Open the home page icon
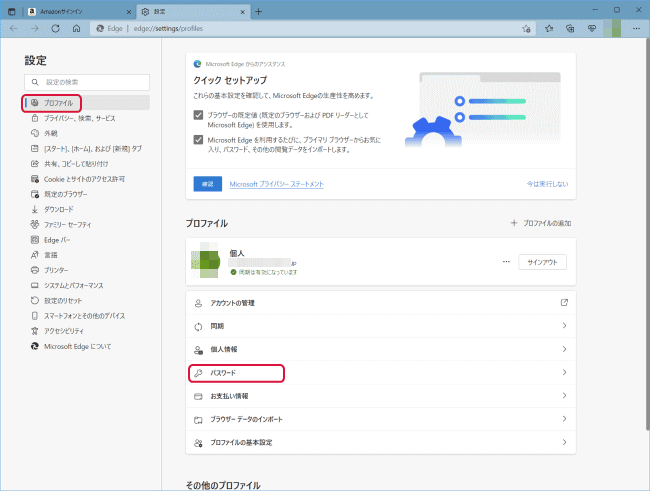Image resolution: width=650 pixels, height=491 pixels. (76, 28)
